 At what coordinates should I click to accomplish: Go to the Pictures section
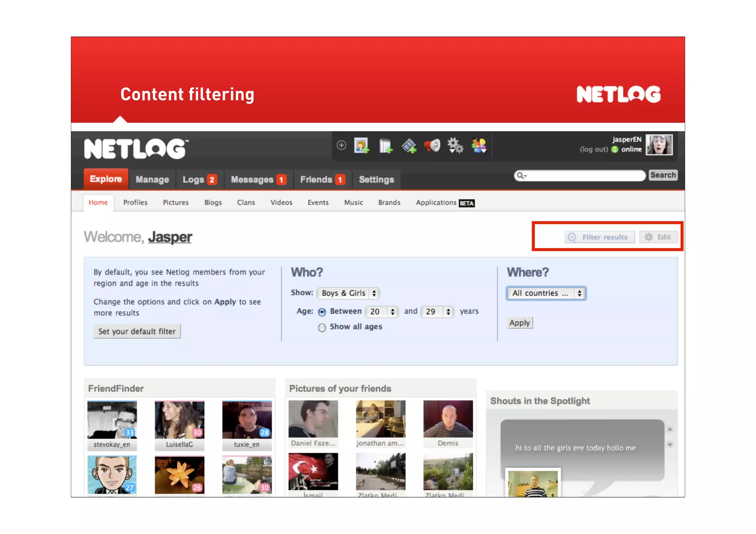(x=176, y=203)
